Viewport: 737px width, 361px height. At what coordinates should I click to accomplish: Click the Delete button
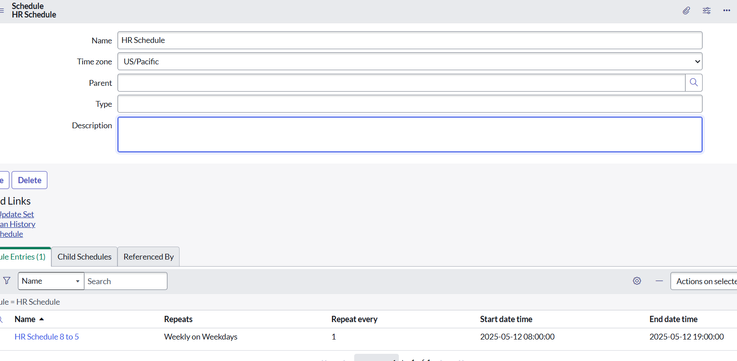30,180
